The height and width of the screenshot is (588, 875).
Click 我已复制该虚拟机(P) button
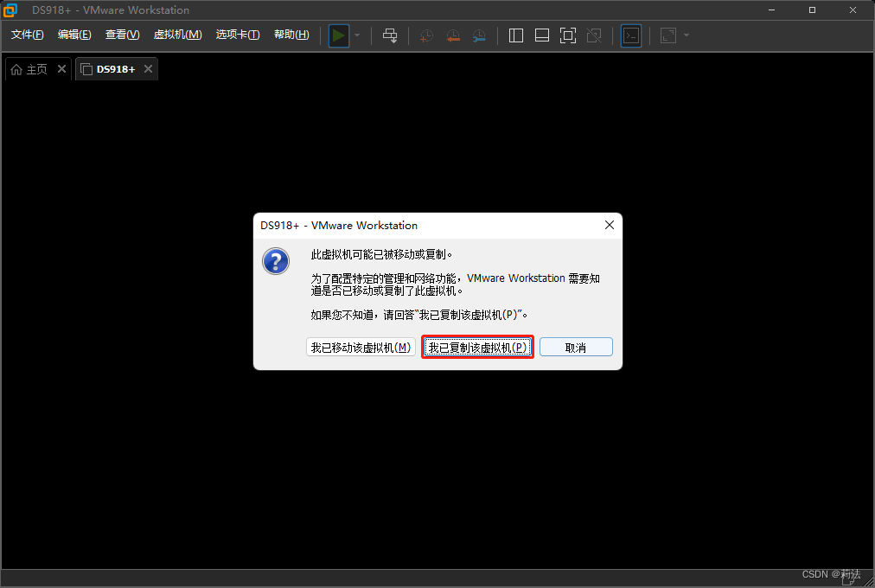click(x=477, y=348)
